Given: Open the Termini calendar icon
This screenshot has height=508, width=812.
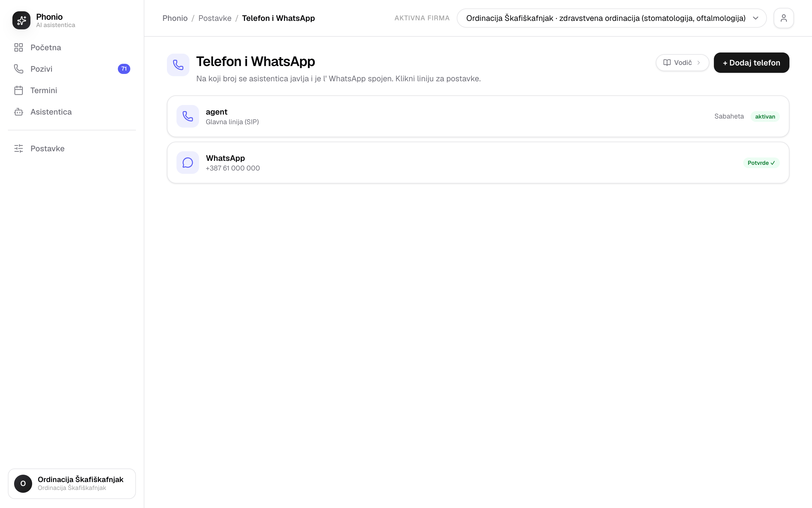Looking at the screenshot, I should pos(18,90).
